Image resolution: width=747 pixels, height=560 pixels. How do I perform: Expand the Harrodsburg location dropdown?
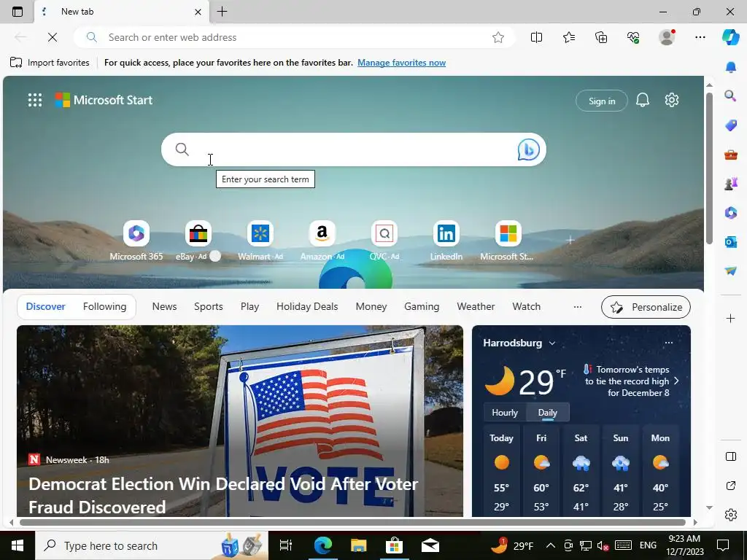(552, 343)
